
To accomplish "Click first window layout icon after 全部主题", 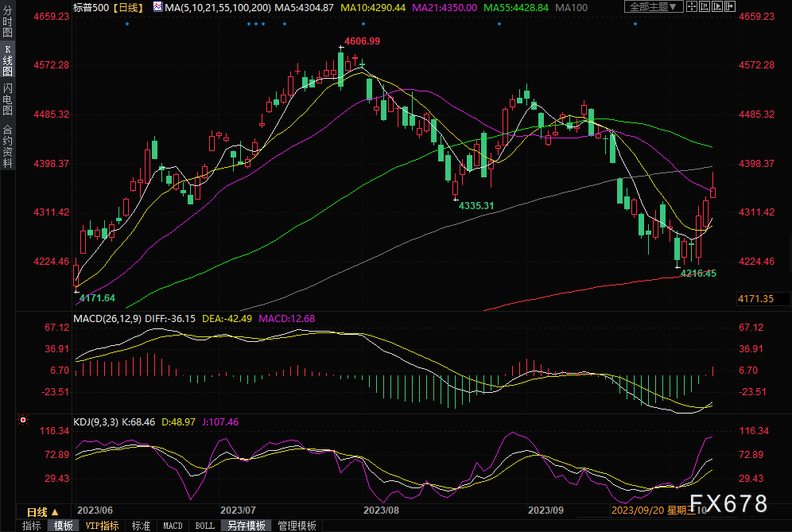I will click(693, 6).
